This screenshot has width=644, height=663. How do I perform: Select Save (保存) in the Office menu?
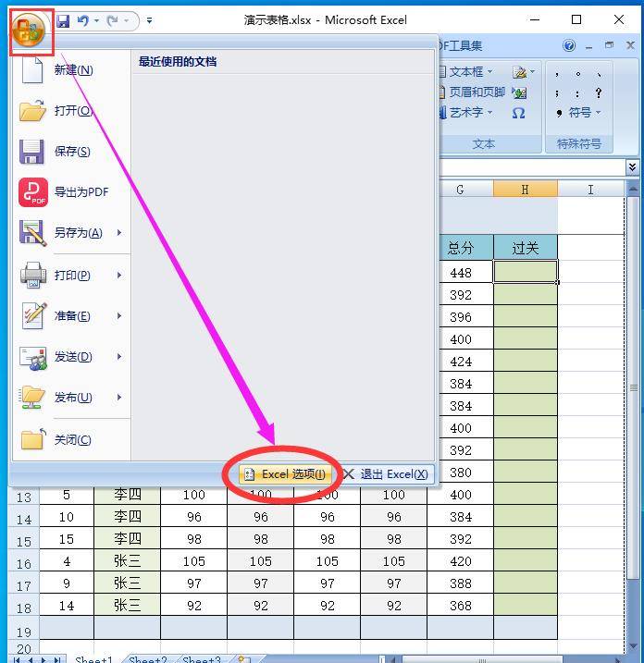point(71,152)
